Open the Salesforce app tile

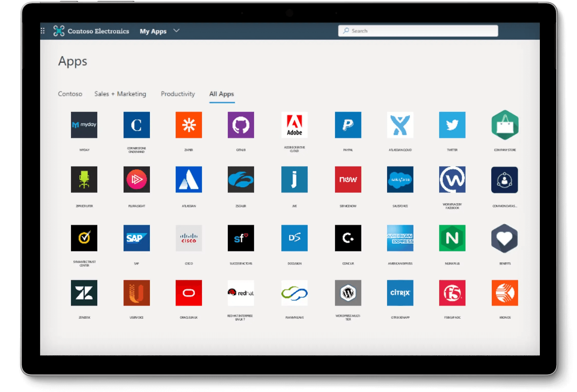(x=400, y=179)
